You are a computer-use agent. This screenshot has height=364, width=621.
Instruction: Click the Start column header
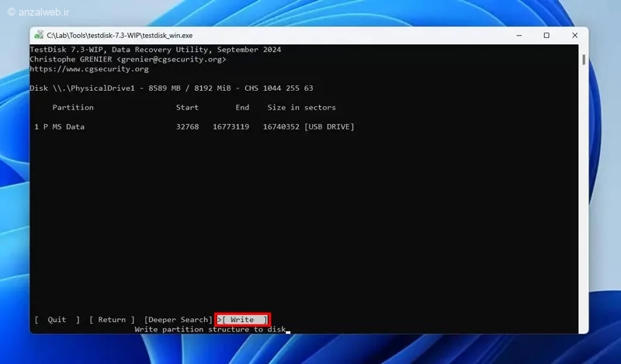[x=187, y=107]
